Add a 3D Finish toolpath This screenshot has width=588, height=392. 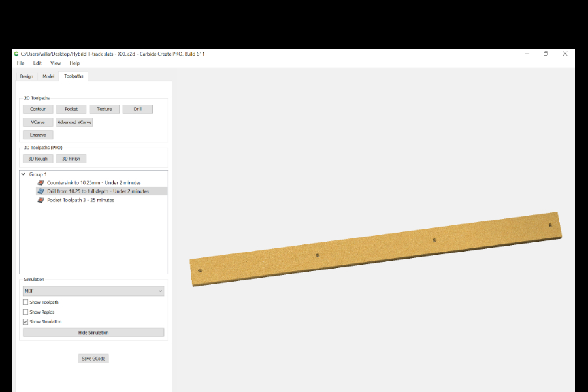71,159
